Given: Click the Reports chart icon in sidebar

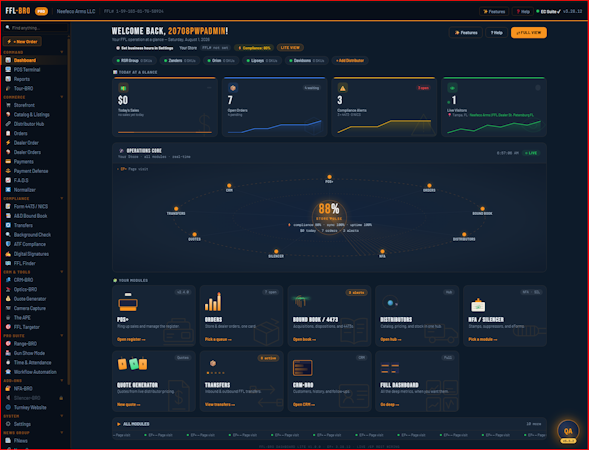Looking at the screenshot, I should pos(8,79).
